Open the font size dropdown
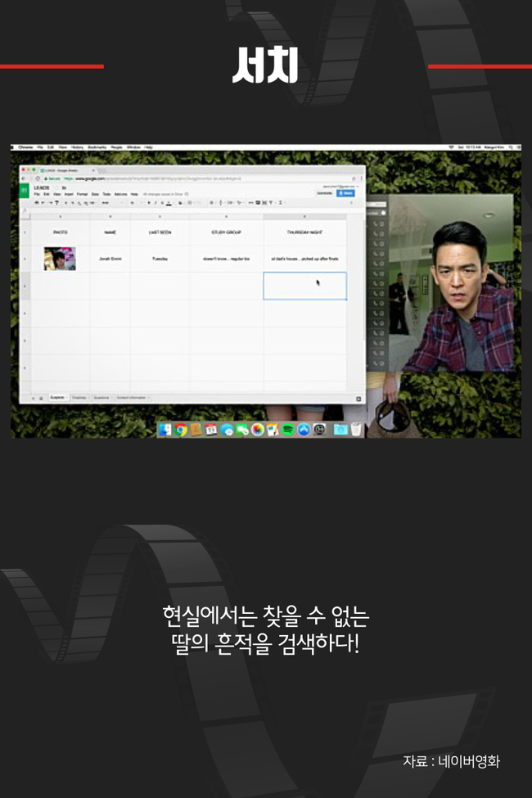532x798 pixels. [x=134, y=202]
